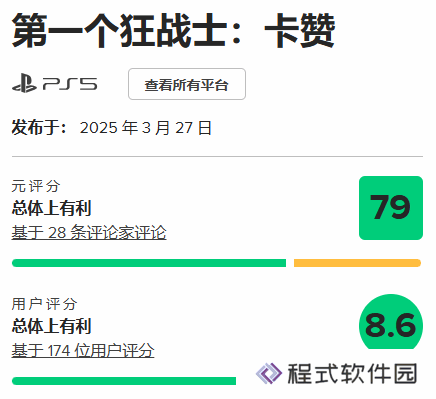Click 总体上有利 under the 元评分 label

click(51, 208)
